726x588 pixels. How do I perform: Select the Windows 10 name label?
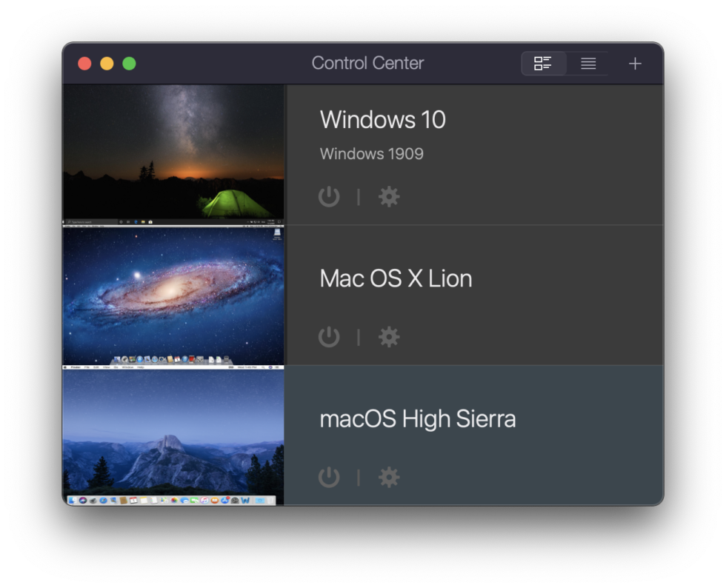coord(382,119)
